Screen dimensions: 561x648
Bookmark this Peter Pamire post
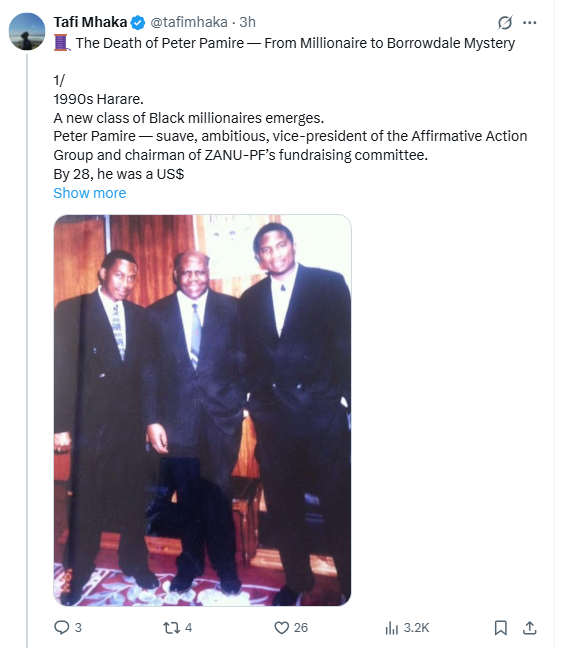(x=501, y=628)
